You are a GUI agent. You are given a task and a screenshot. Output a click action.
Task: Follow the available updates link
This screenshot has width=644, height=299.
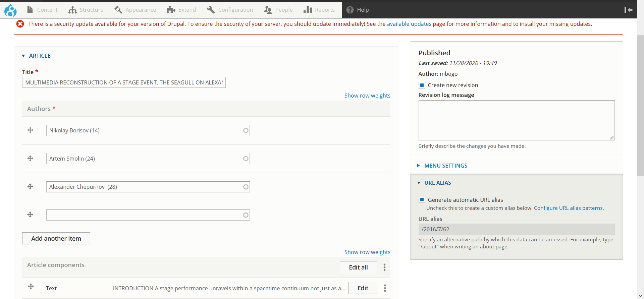(x=409, y=24)
